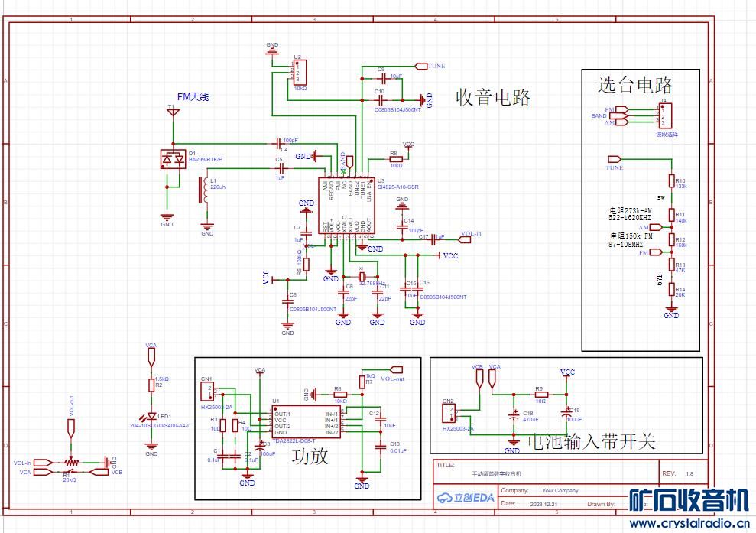This screenshot has height=533, width=756.
Task: Click resistor R2 1.5kΩ above LED1
Action: [151, 385]
